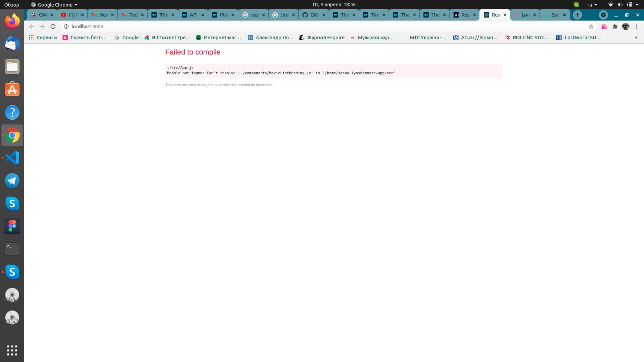This screenshot has height=362, width=644.
Task: Open the Extensions puzzle icon
Action: (x=615, y=27)
